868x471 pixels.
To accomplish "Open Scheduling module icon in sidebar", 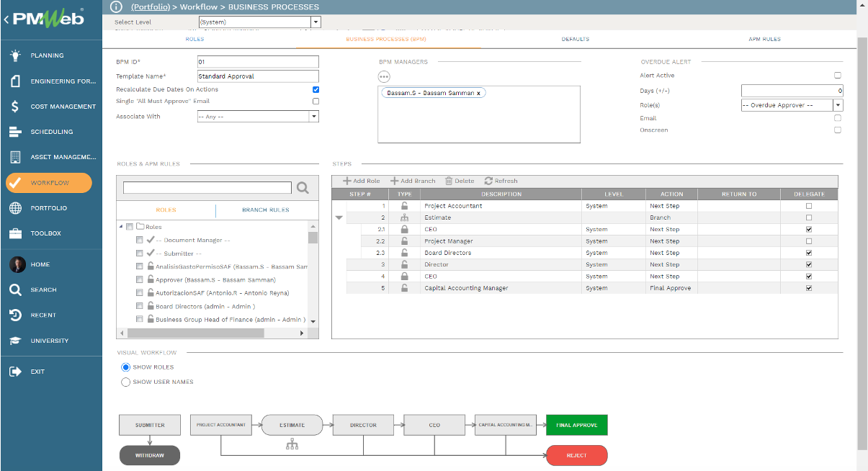I will [x=15, y=132].
